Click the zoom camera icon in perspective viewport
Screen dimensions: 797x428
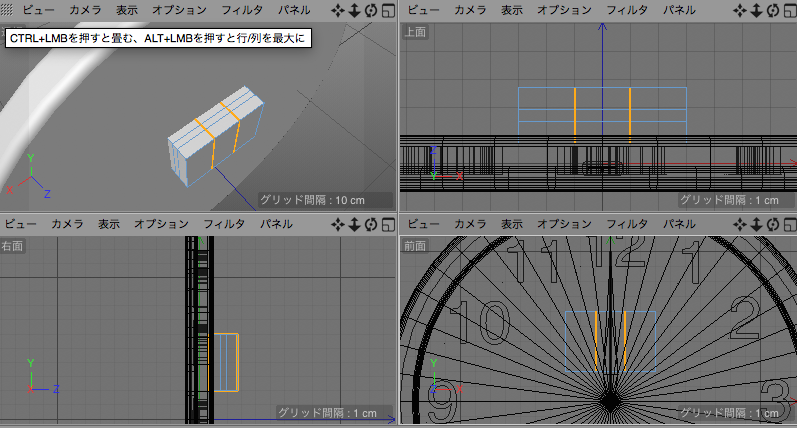pos(354,10)
